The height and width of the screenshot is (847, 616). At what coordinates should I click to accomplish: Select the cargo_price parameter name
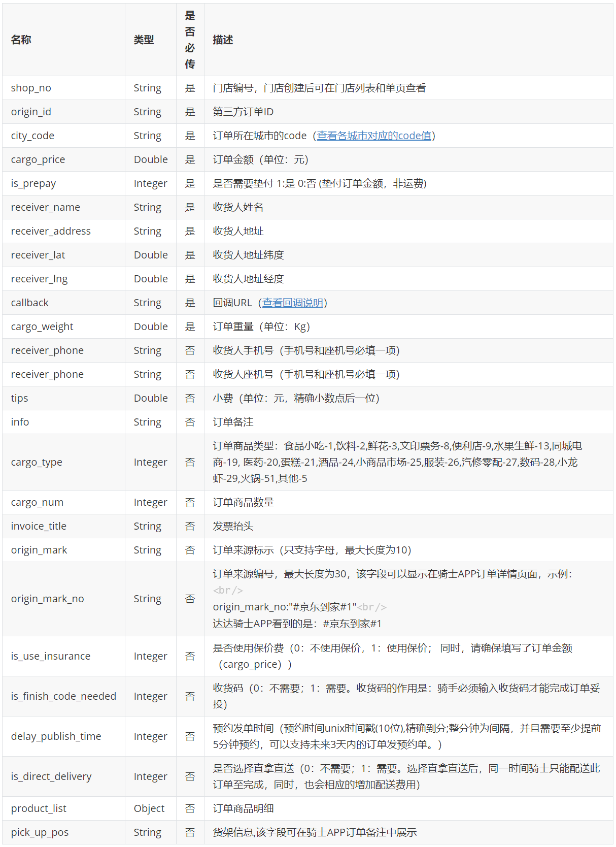coord(38,159)
